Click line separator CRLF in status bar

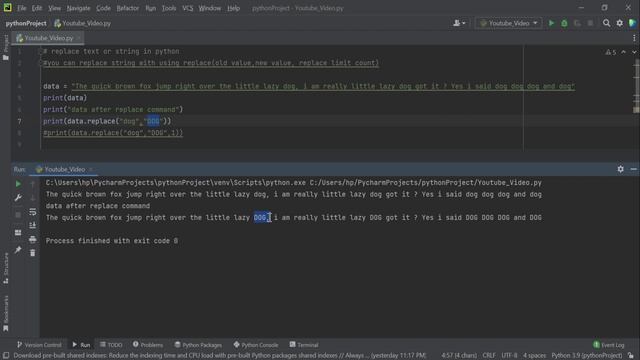[x=489, y=356]
